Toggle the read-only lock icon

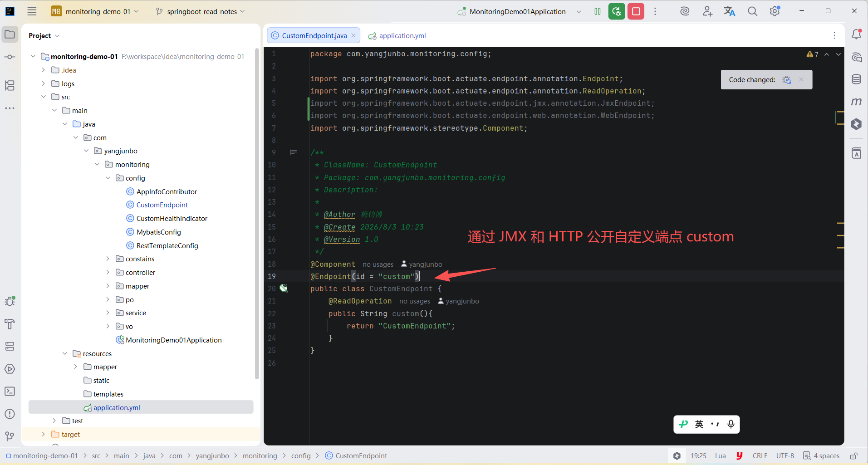click(853, 455)
